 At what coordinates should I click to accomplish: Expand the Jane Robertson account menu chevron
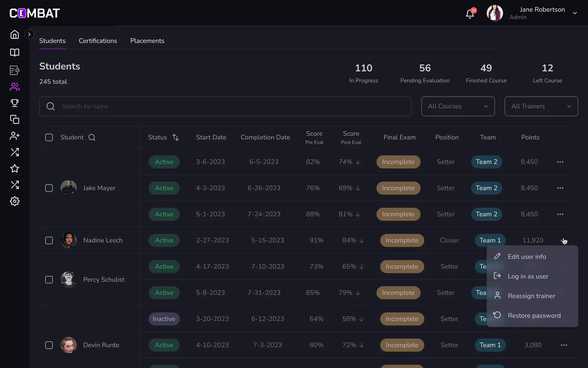575,13
